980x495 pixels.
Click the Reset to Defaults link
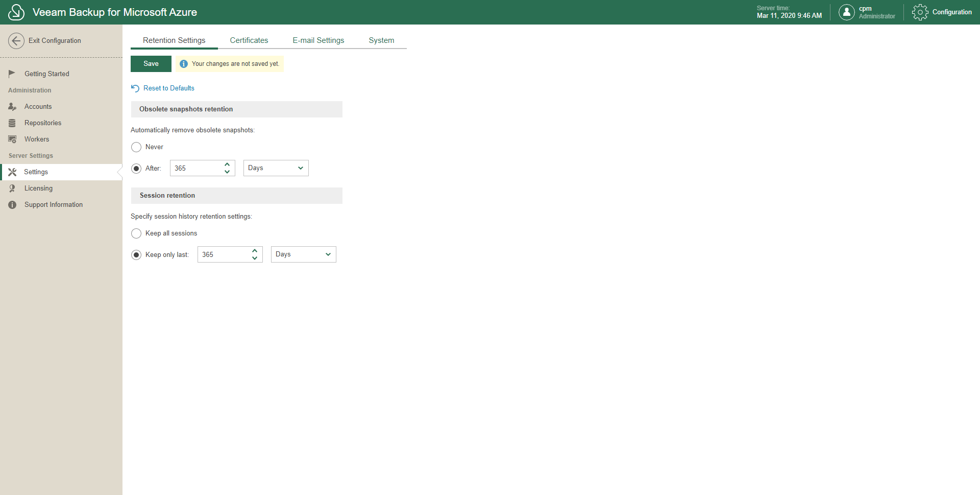pos(169,88)
